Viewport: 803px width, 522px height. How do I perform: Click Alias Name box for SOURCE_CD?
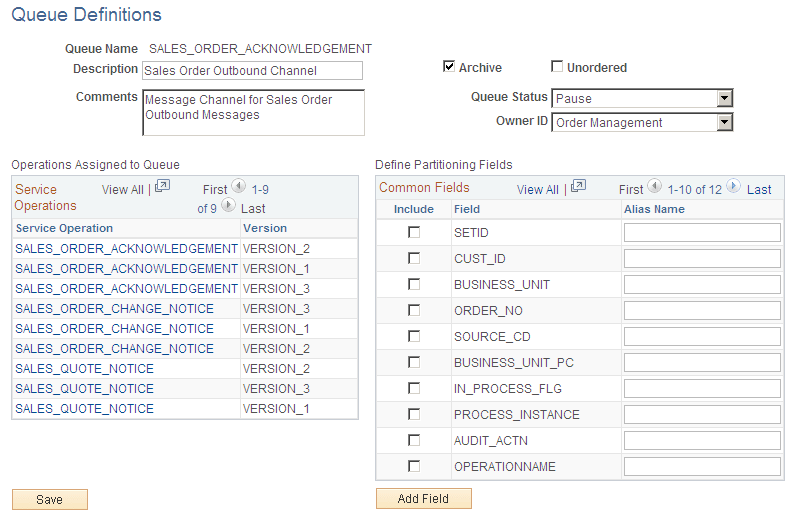pos(702,337)
